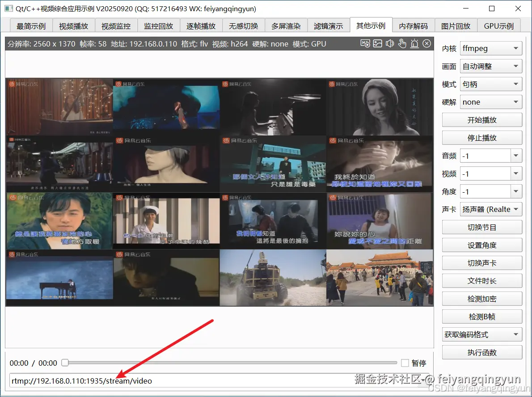This screenshot has height=397, width=532.
Task: Expand the 角度 angle combo box
Action: coord(516,192)
